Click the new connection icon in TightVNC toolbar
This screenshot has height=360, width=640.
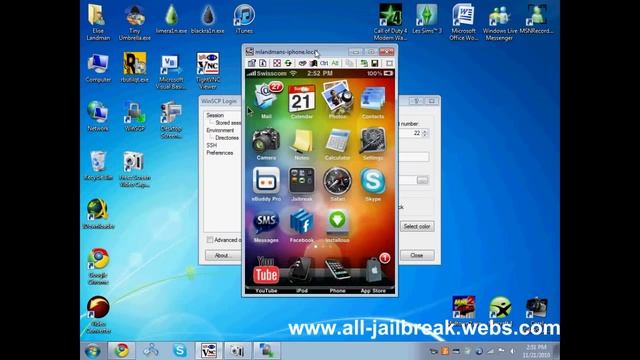coord(364,63)
